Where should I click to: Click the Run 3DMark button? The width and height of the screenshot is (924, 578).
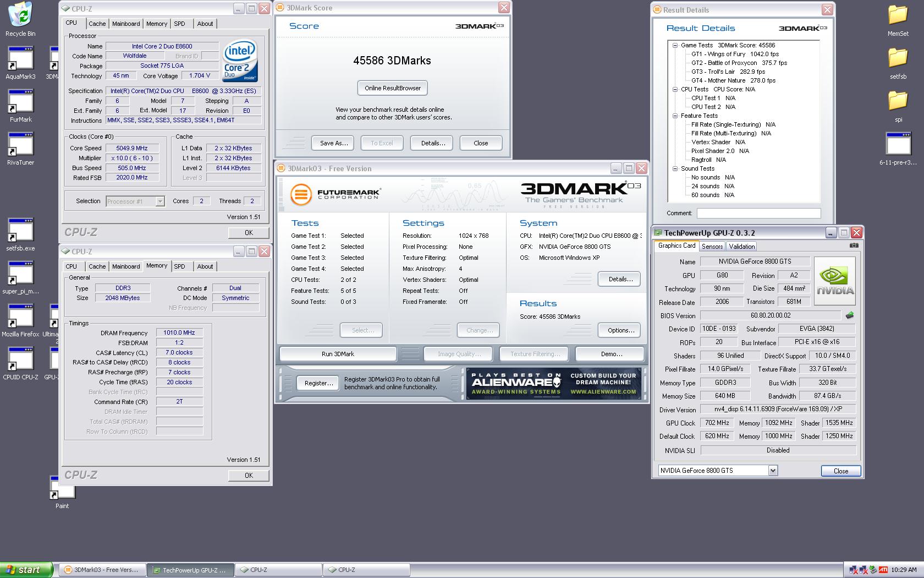[338, 354]
